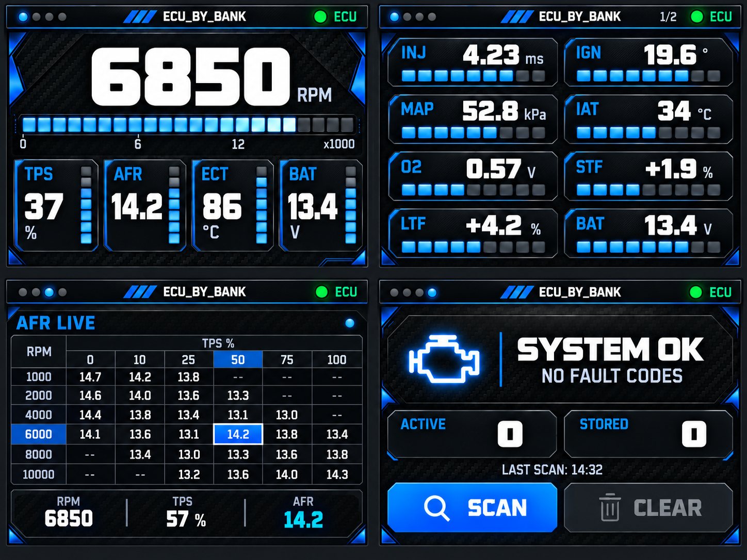Click the 100 TPS % column header

coord(337,359)
